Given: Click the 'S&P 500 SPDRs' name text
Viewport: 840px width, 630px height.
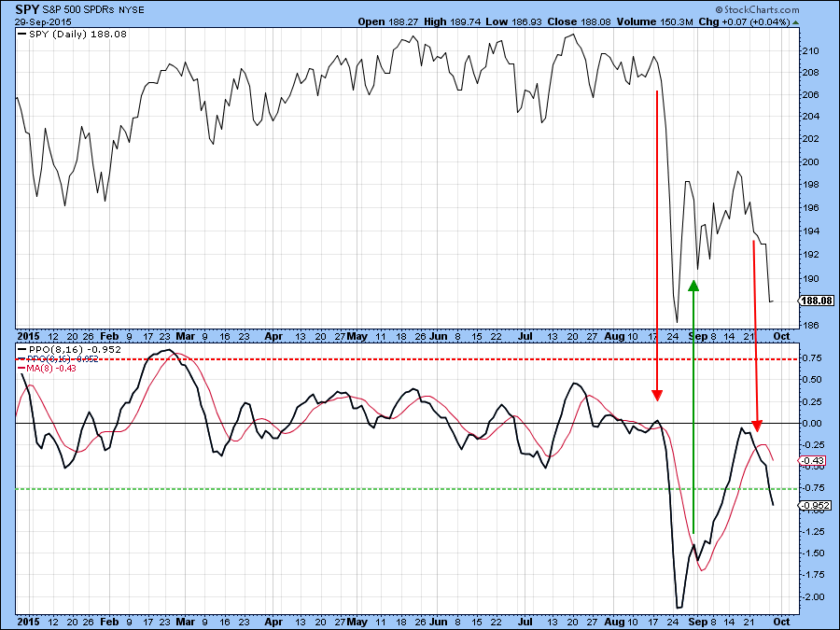Looking at the screenshot, I should coord(78,9).
